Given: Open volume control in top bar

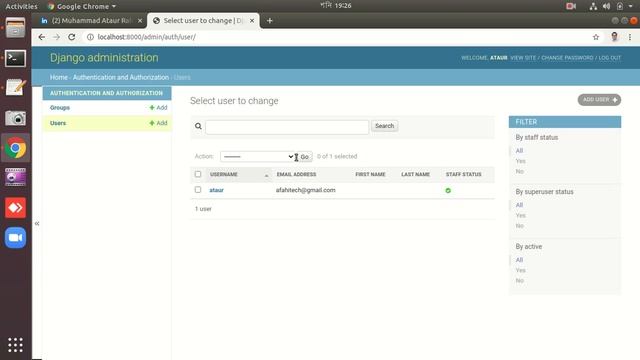Looking at the screenshot, I should click(607, 6).
